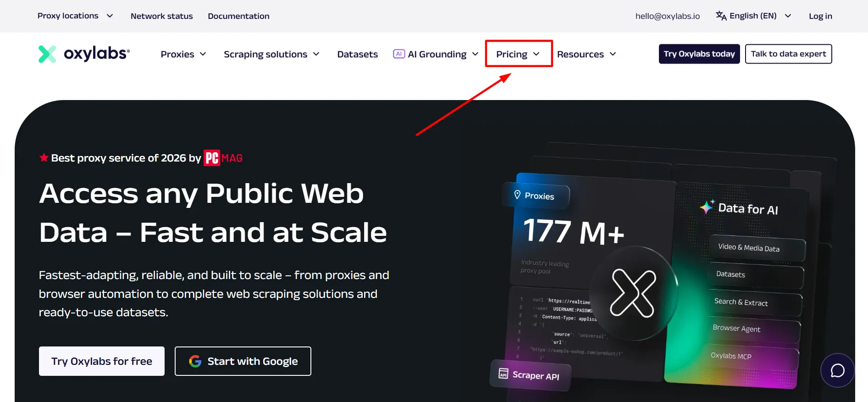Expand the Proxies menu chevron
The height and width of the screenshot is (402, 868).
point(203,54)
